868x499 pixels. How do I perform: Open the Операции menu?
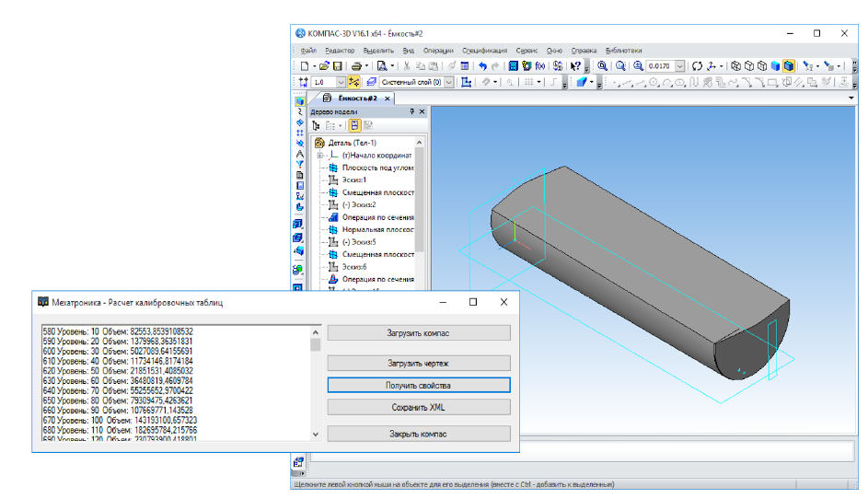point(439,51)
